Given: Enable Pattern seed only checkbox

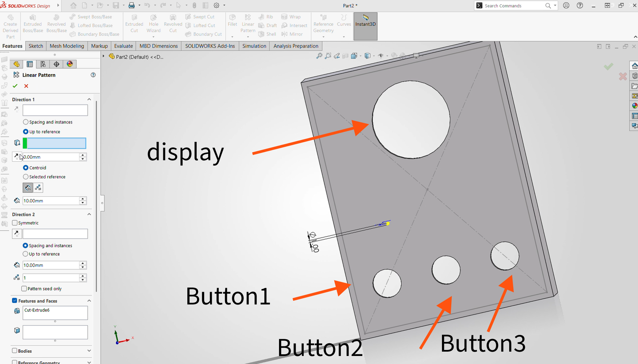Looking at the screenshot, I should 24,289.
